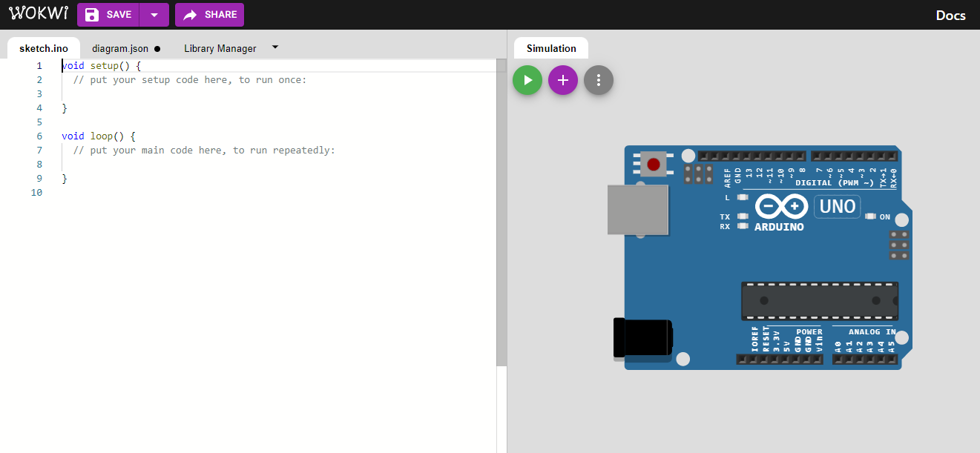This screenshot has width=980, height=453.
Task: Click the DIGITAL (PWM ~) label
Action: [835, 182]
